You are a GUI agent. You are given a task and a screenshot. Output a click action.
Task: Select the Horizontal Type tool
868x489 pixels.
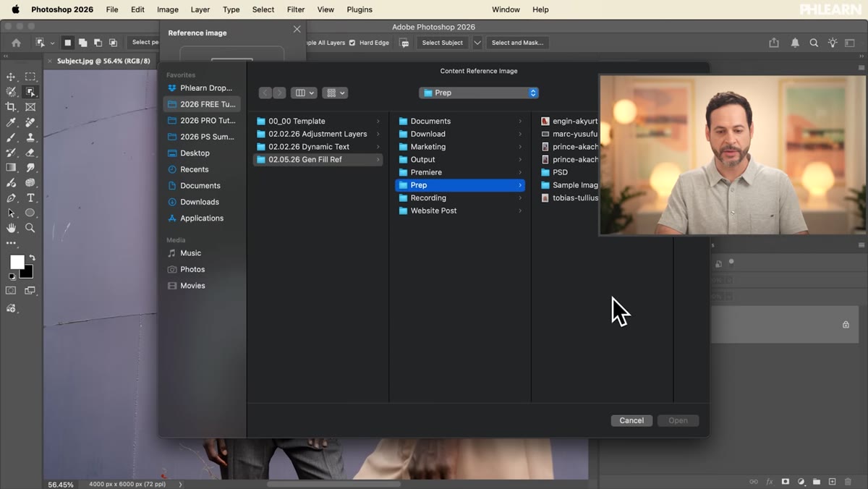[x=30, y=198]
